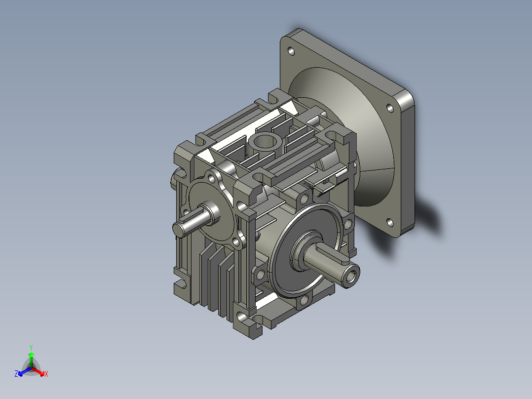The height and width of the screenshot is (399, 532).
Task: Select the small eared cover around input shaft
Action: [x=214, y=210]
